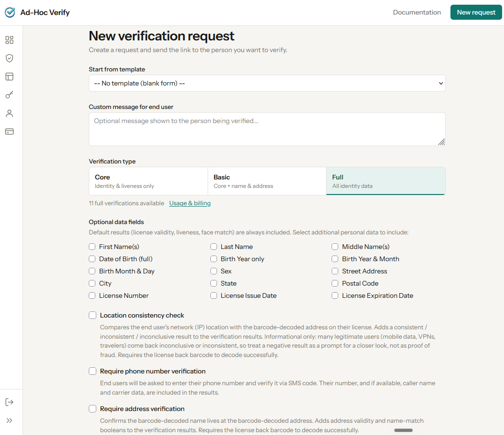Click the 'New verification request' heading

[162, 36]
